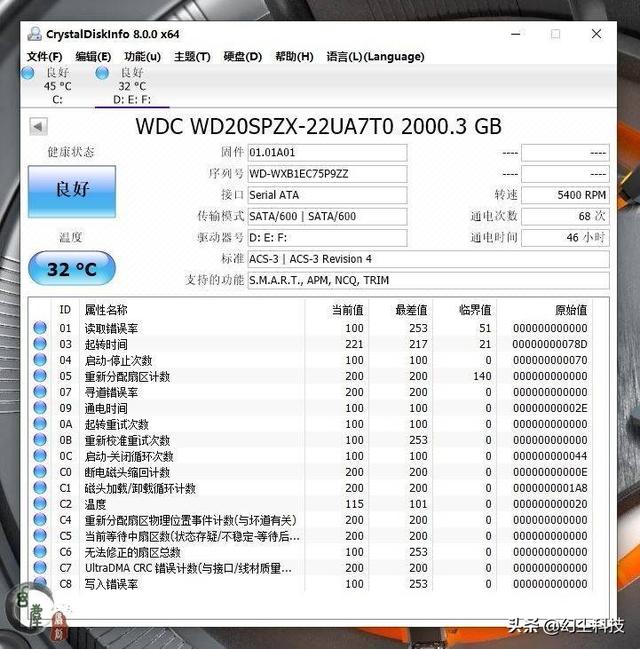Screen dimensions: 640x649
Task: Click the status orb for attribute C7
Action: point(40,567)
